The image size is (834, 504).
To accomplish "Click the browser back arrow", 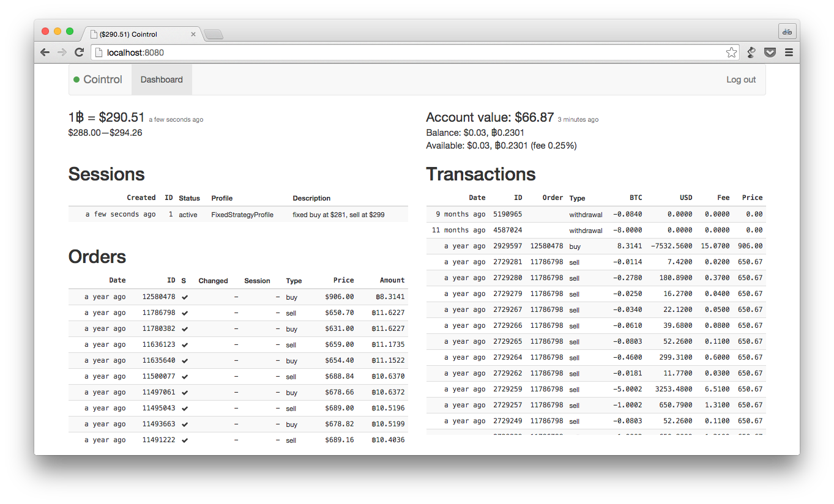I will (45, 53).
